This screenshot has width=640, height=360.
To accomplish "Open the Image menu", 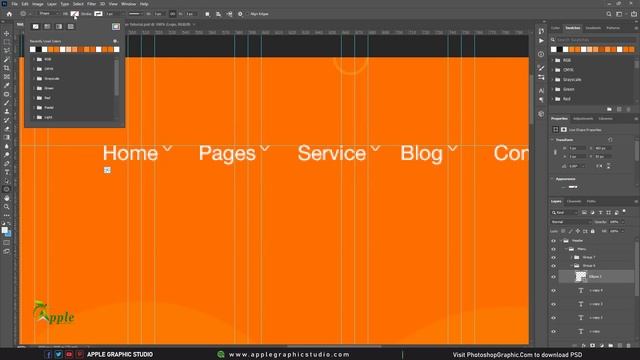I will 38,4.
